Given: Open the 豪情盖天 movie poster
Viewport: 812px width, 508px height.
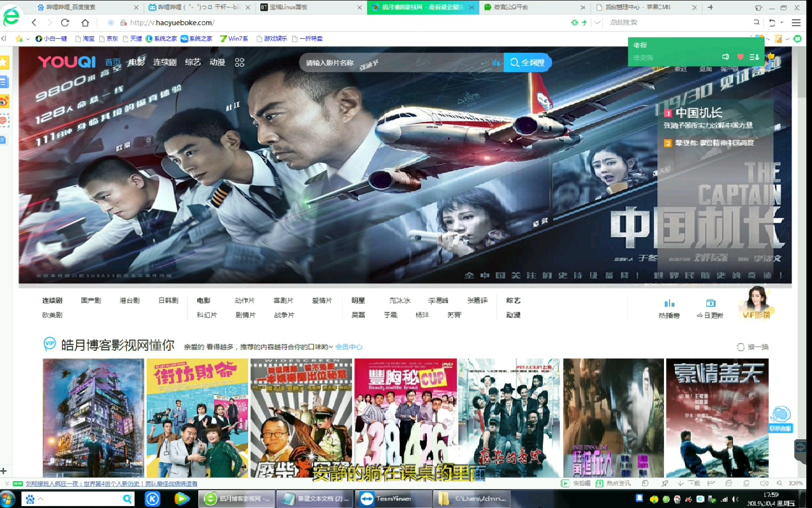Looking at the screenshot, I should click(717, 418).
